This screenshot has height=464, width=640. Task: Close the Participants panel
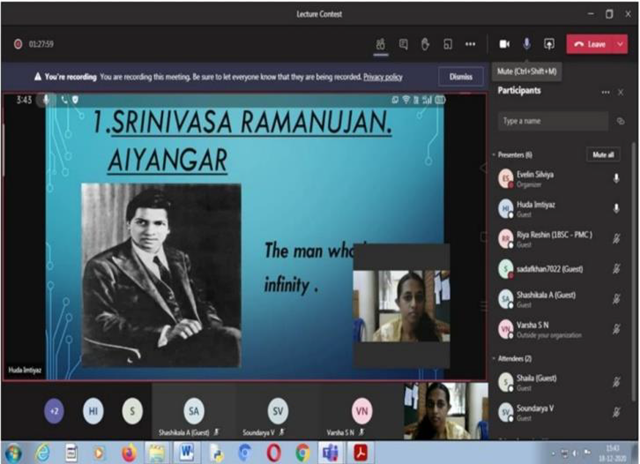[x=620, y=92]
